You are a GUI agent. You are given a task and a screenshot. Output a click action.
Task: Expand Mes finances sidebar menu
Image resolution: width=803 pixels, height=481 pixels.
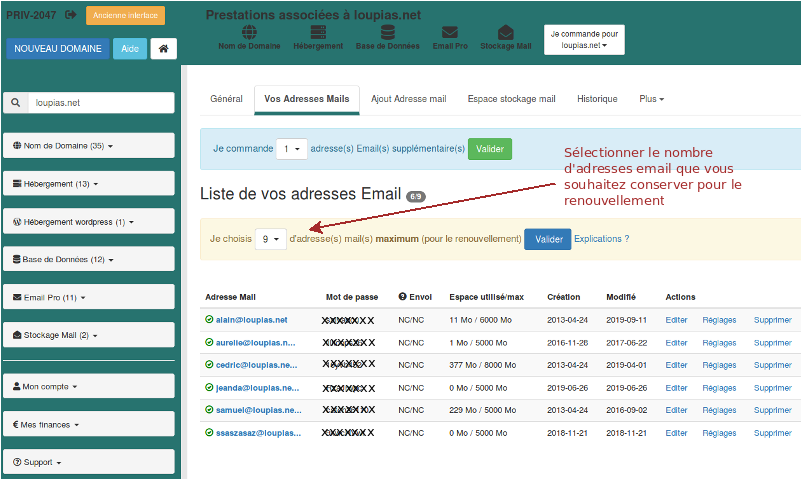click(x=89, y=424)
